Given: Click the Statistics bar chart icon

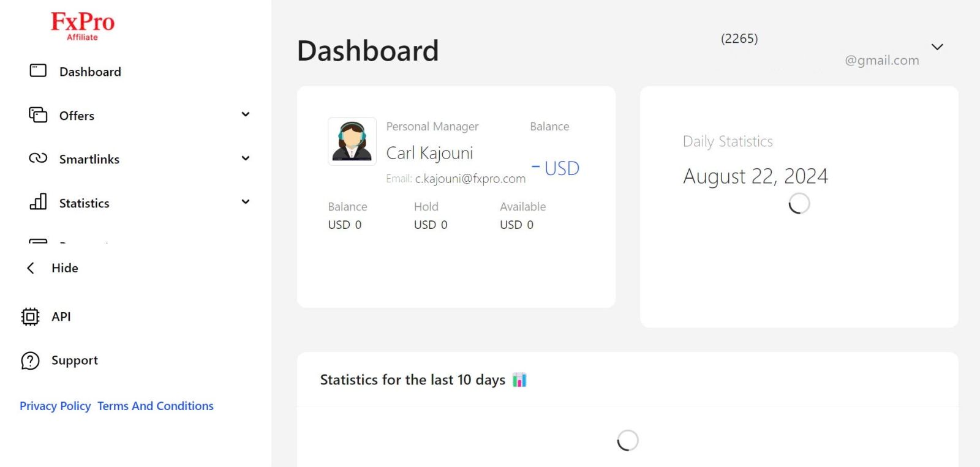Looking at the screenshot, I should 38,202.
